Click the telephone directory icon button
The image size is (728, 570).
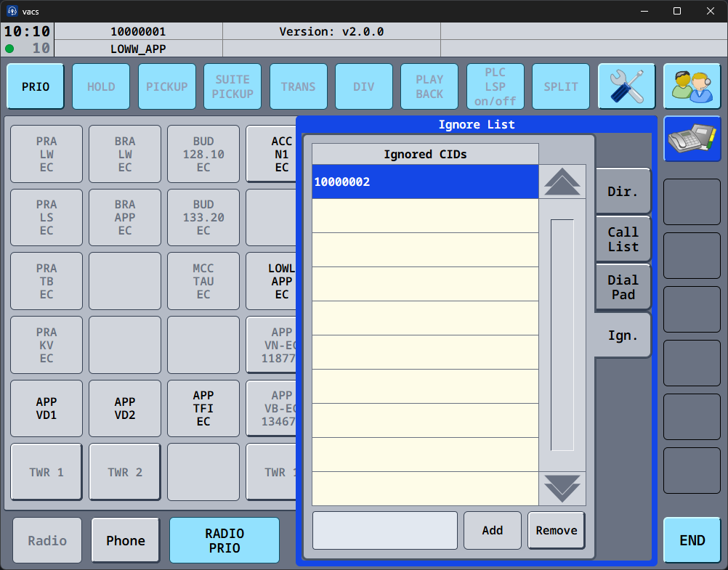[x=692, y=139]
